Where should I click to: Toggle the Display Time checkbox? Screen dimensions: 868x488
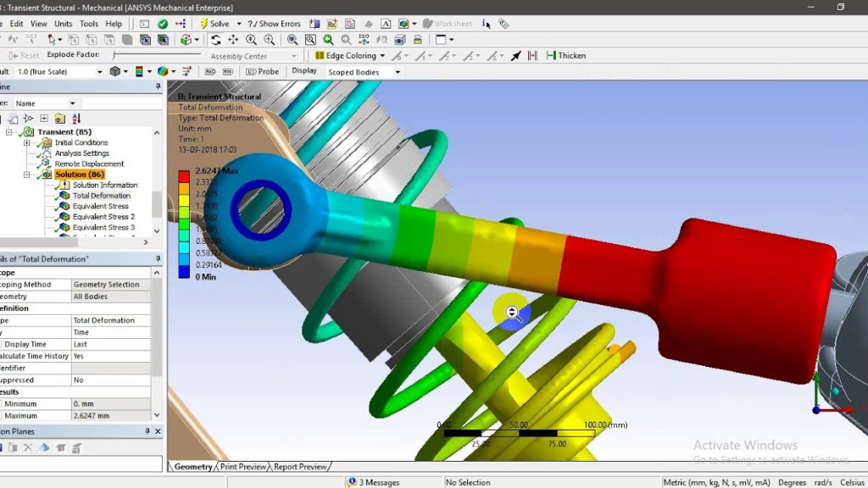tap(2, 345)
